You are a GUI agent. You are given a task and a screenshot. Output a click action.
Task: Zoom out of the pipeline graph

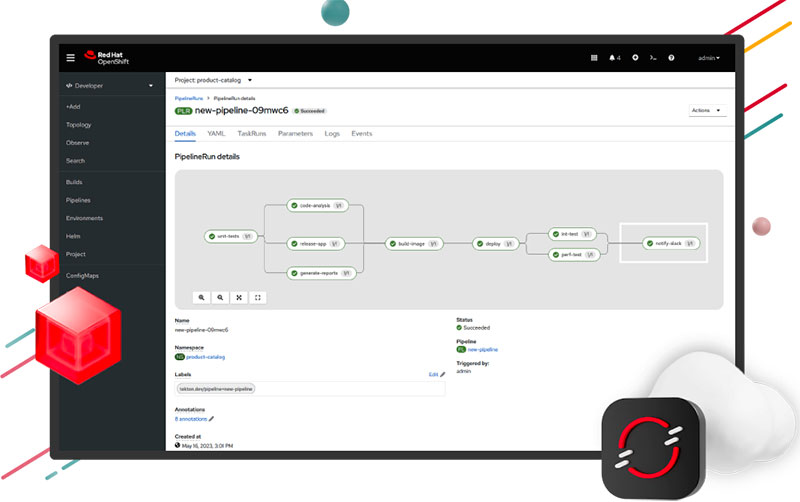[x=220, y=297]
